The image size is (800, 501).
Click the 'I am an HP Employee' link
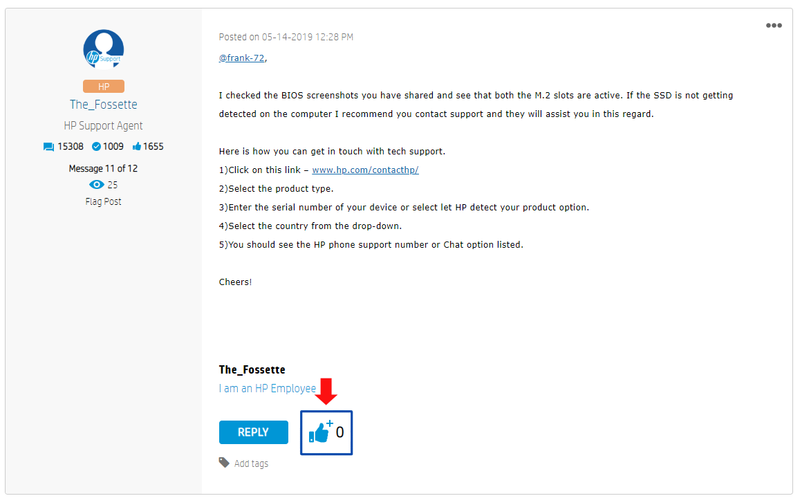(x=267, y=388)
